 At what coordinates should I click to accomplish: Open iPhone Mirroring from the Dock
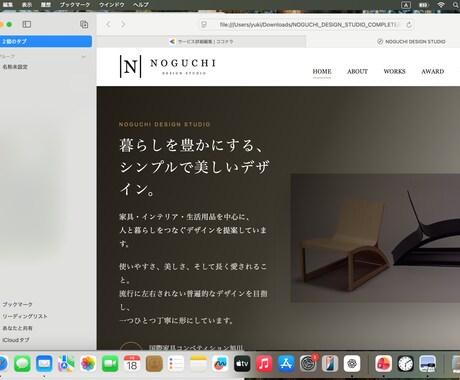pos(330,364)
